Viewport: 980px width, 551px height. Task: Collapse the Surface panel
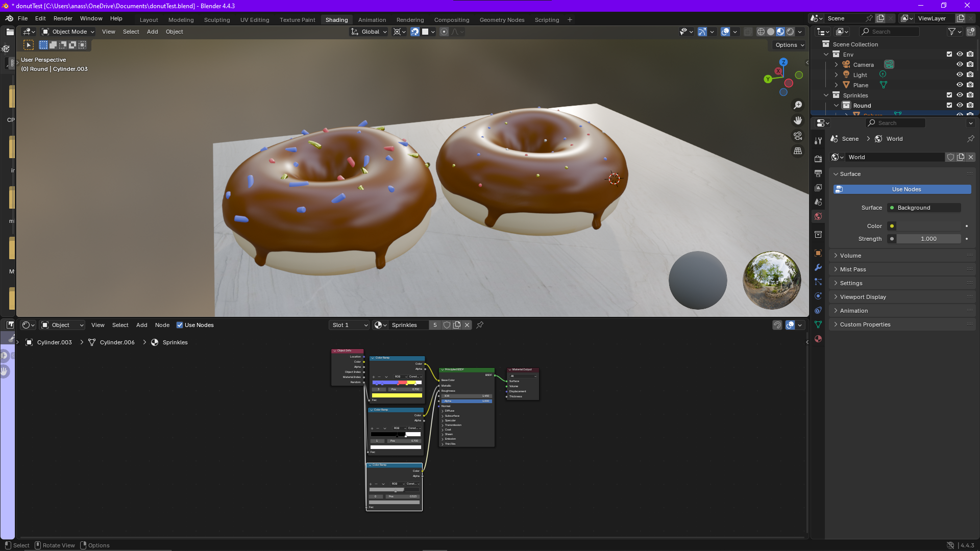pyautogui.click(x=902, y=174)
